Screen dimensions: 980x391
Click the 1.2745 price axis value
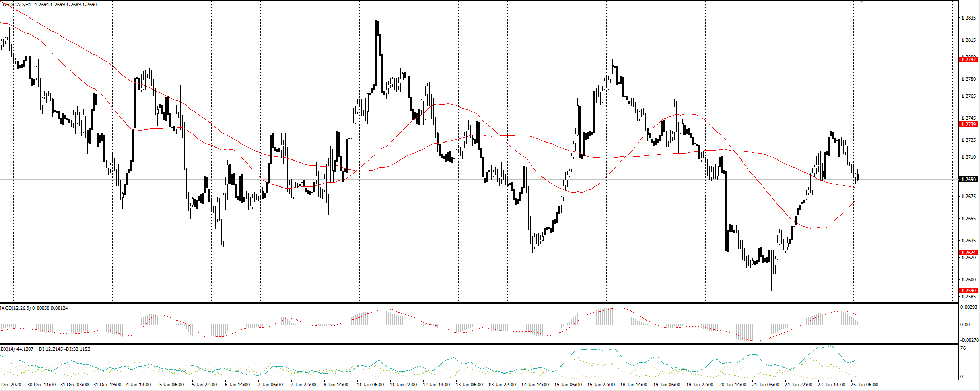pyautogui.click(x=969, y=118)
